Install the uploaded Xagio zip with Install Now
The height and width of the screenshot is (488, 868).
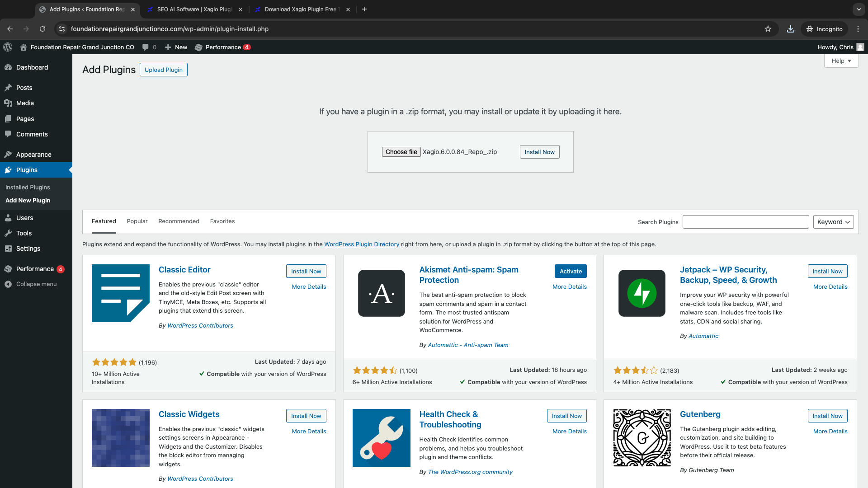(x=539, y=152)
